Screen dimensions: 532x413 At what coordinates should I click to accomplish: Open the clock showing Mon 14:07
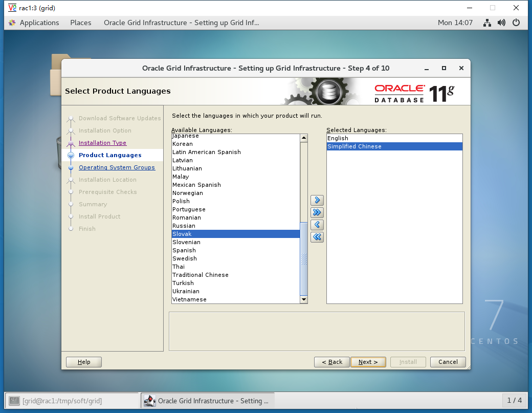pyautogui.click(x=455, y=23)
